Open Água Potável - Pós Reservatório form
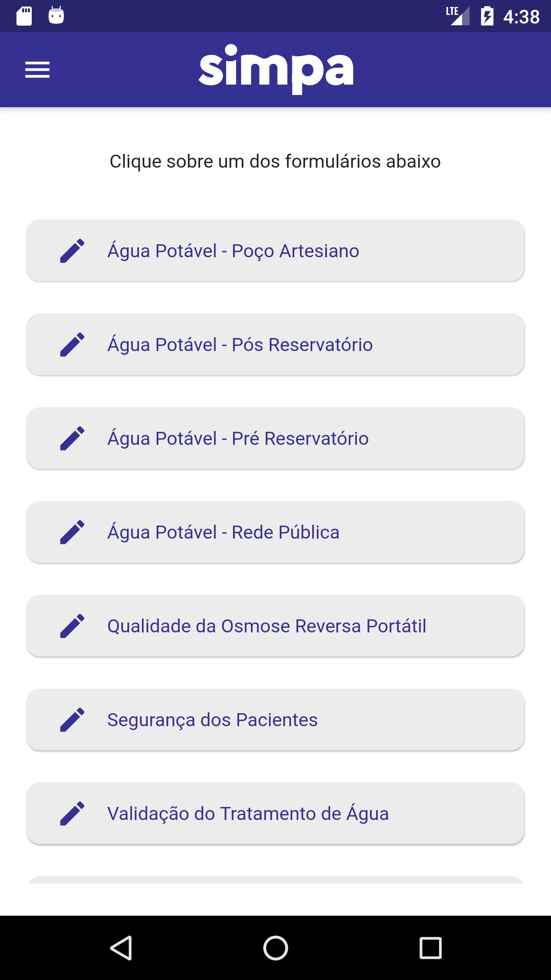The image size is (551, 980). 275,345
